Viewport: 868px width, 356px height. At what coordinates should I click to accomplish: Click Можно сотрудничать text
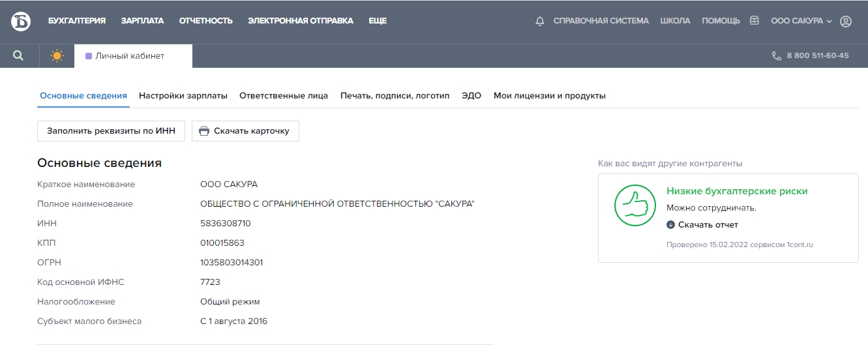click(711, 208)
